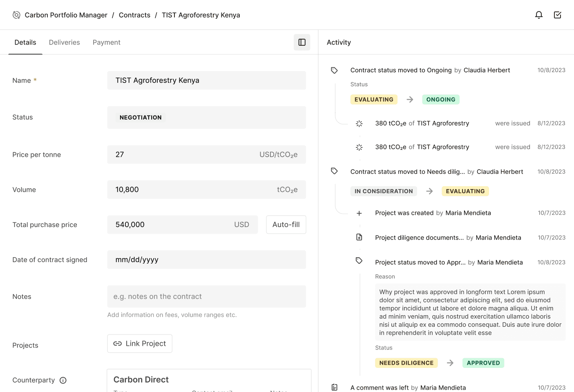Screen dimensions: 574x392
Task: Open the Status field showing NEGOTIATION
Action: coord(207,118)
